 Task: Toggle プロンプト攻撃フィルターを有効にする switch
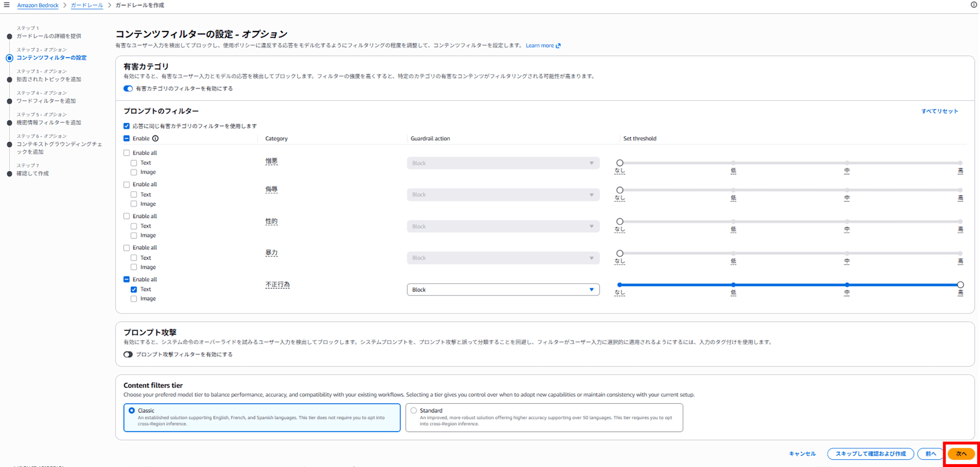pos(128,354)
